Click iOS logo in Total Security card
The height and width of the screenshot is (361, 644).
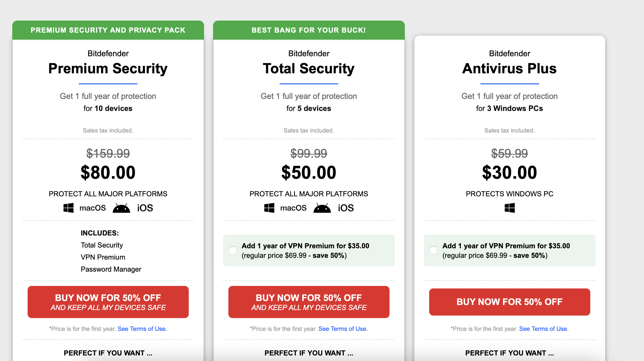click(346, 208)
